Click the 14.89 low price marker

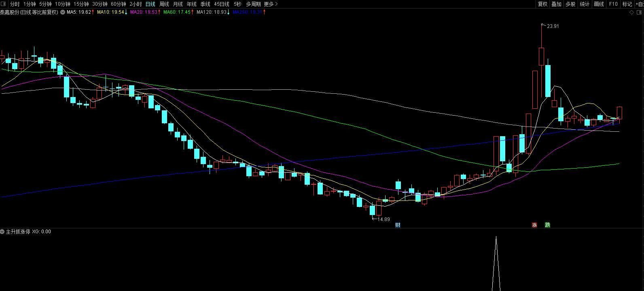(383, 219)
